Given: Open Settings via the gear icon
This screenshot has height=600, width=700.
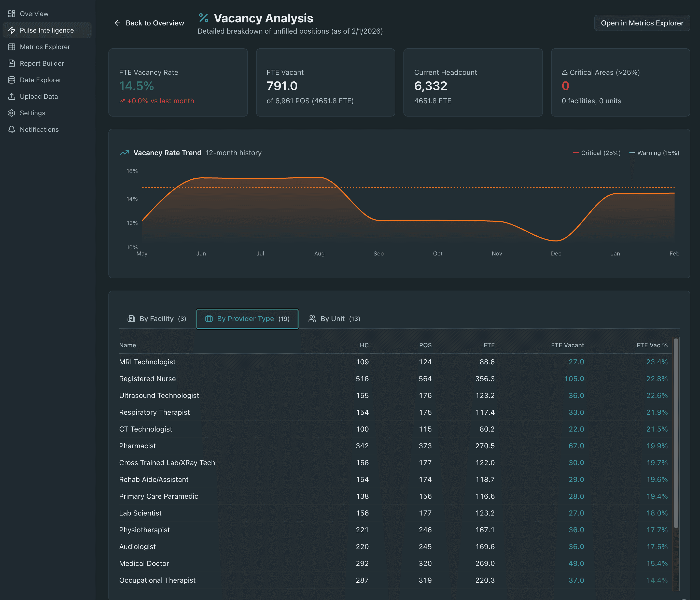Looking at the screenshot, I should click(x=12, y=113).
